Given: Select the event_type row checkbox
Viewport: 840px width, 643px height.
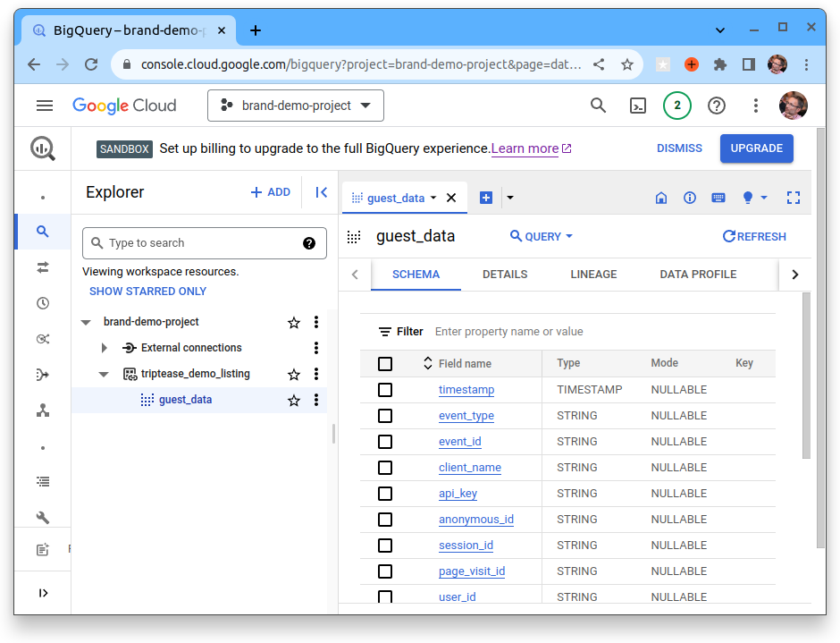Looking at the screenshot, I should tap(385, 415).
